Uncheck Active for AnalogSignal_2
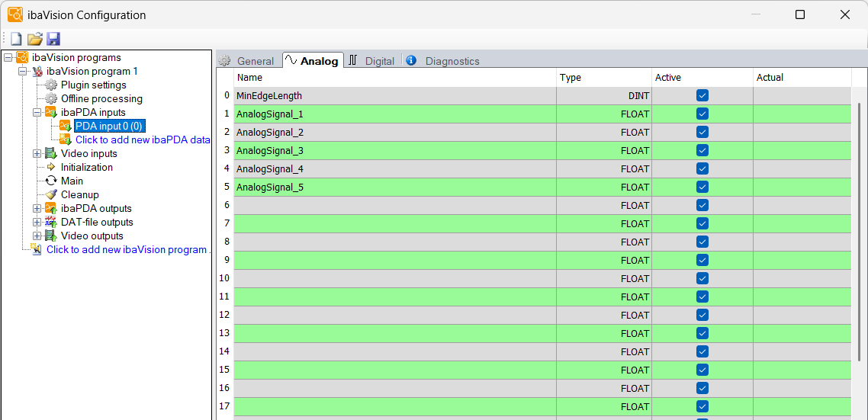The image size is (868, 420). point(702,133)
